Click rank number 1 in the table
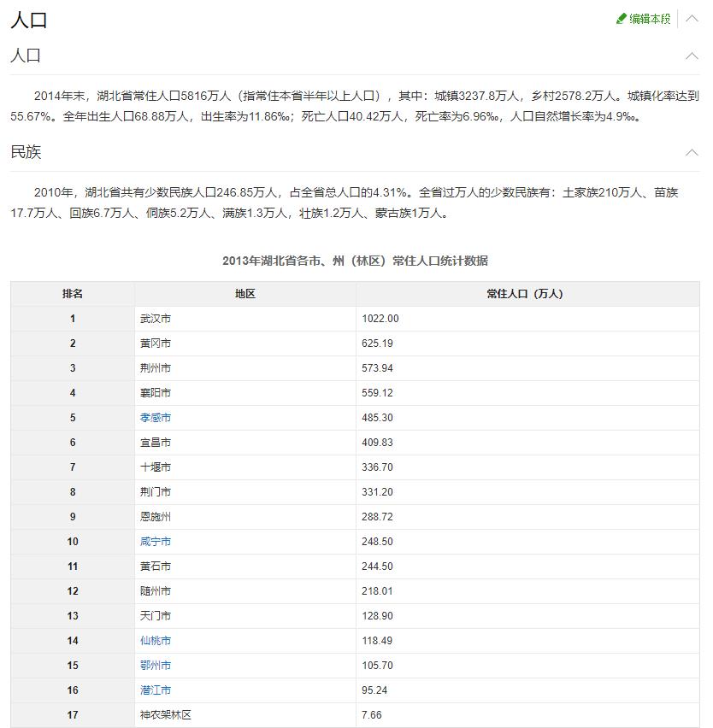This screenshot has width=713, height=728. [x=73, y=319]
